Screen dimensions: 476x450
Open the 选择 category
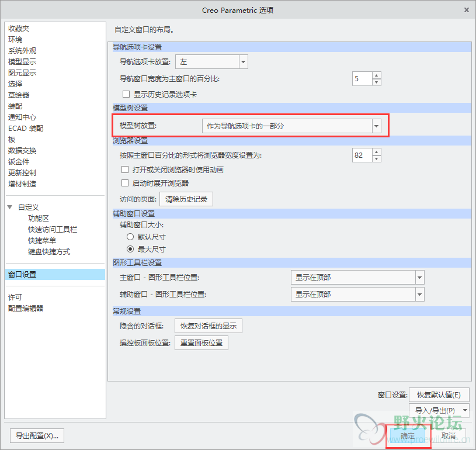pos(15,84)
